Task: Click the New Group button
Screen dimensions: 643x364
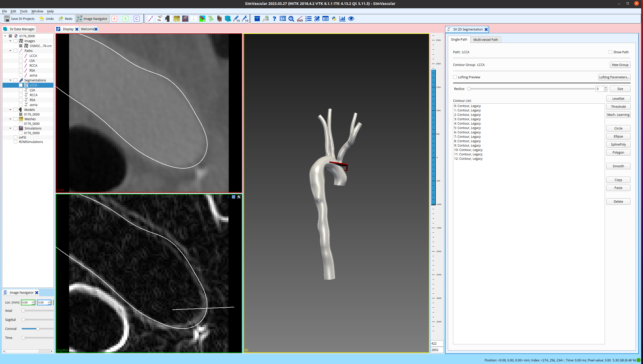Action: click(x=620, y=65)
